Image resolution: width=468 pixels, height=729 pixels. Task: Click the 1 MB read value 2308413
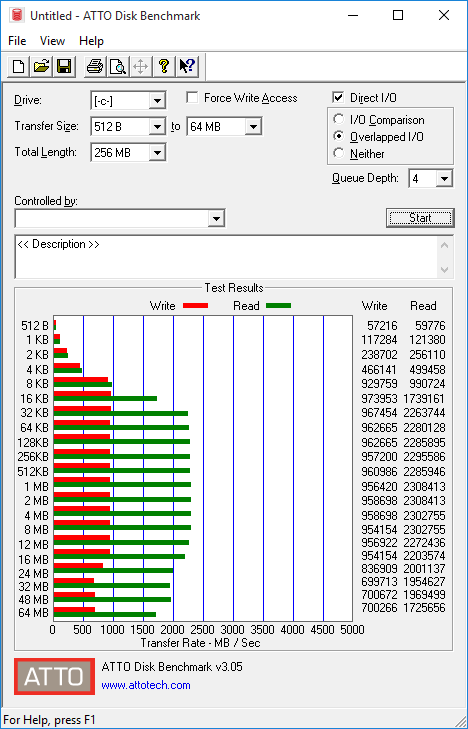coord(424,487)
